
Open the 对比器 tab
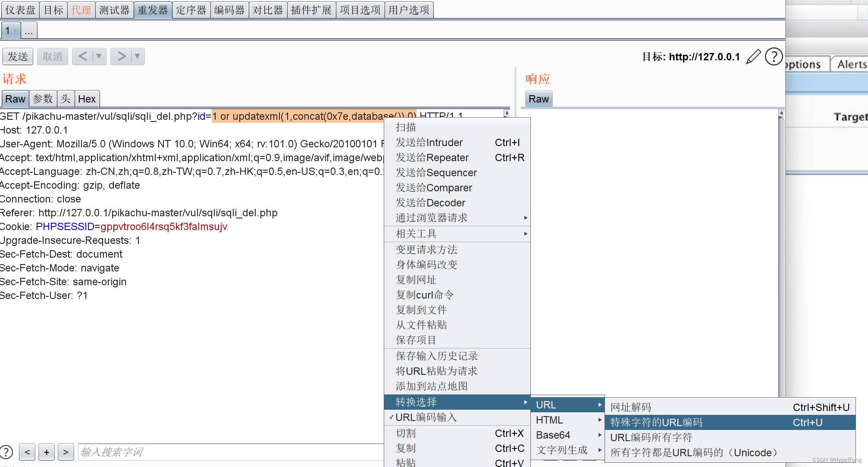(x=268, y=10)
